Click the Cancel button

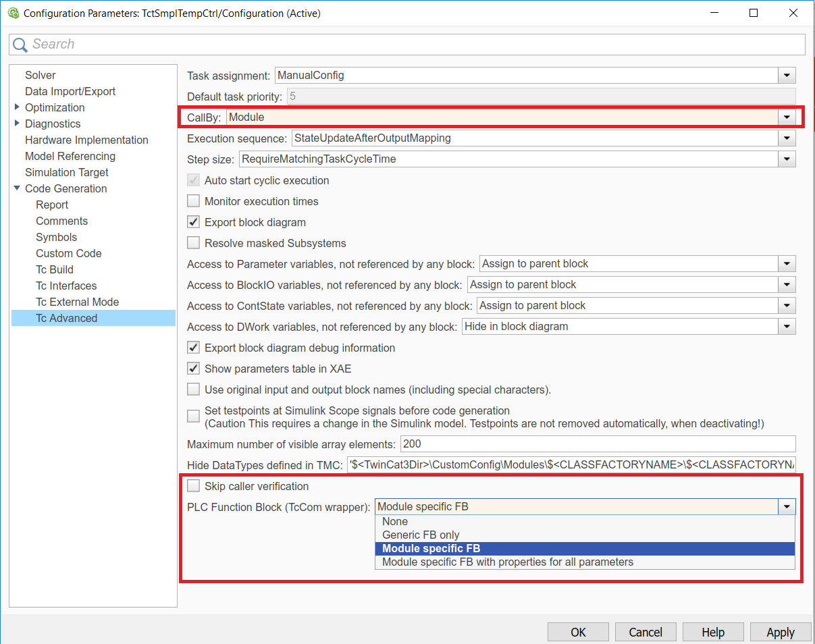(646, 633)
